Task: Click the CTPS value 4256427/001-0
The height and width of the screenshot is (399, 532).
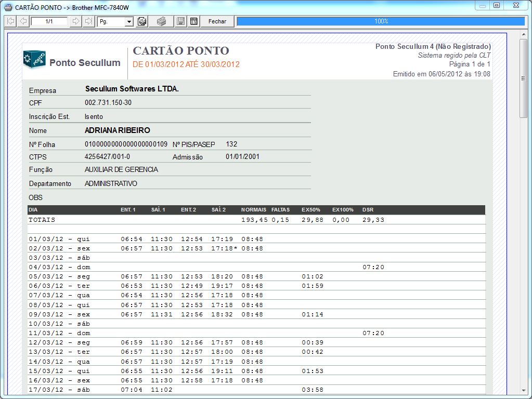Action: [107, 156]
